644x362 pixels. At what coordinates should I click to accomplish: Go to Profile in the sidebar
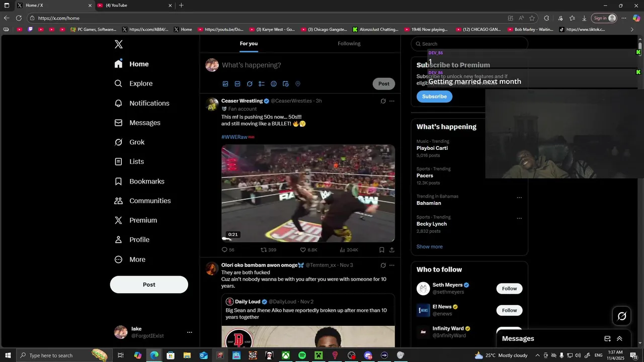coord(132,240)
